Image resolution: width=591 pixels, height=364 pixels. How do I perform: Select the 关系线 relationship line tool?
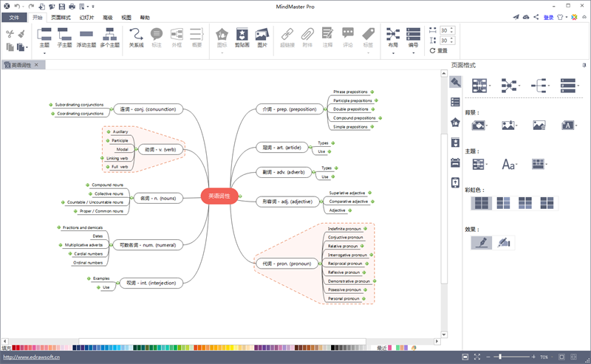(136, 38)
